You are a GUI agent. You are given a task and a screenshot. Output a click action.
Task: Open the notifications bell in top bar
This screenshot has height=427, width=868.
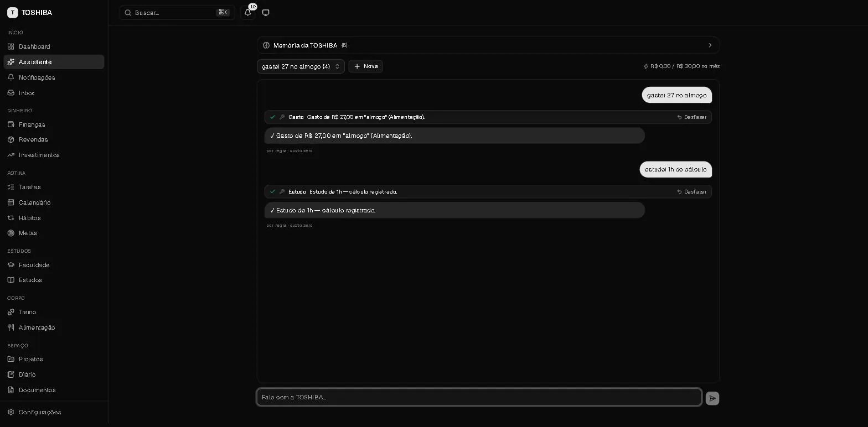pyautogui.click(x=247, y=12)
